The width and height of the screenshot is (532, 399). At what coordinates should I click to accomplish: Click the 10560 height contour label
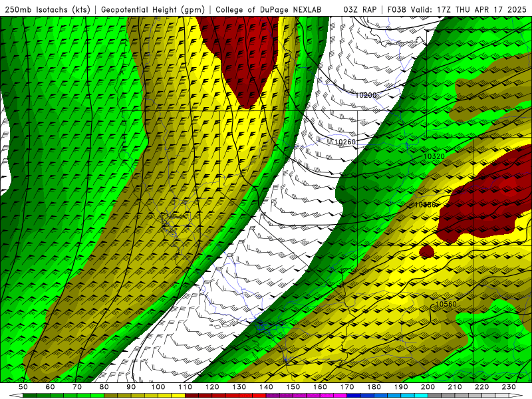[446, 304]
